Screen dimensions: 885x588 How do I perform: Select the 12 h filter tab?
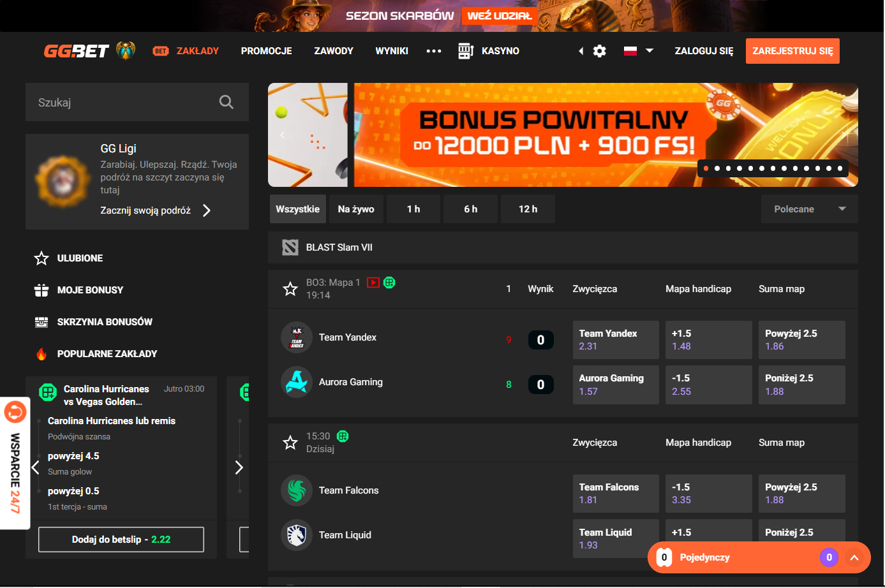tap(528, 209)
